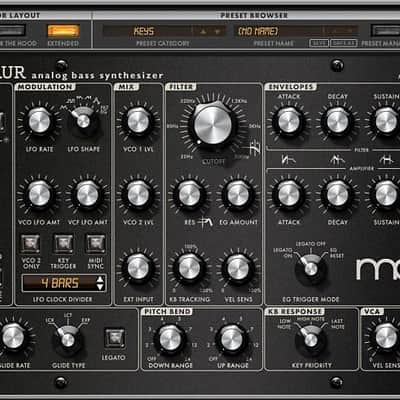This screenshot has height=400, width=400.
Task: Click the filter curve icon beside Cutoff
Action: (254, 148)
